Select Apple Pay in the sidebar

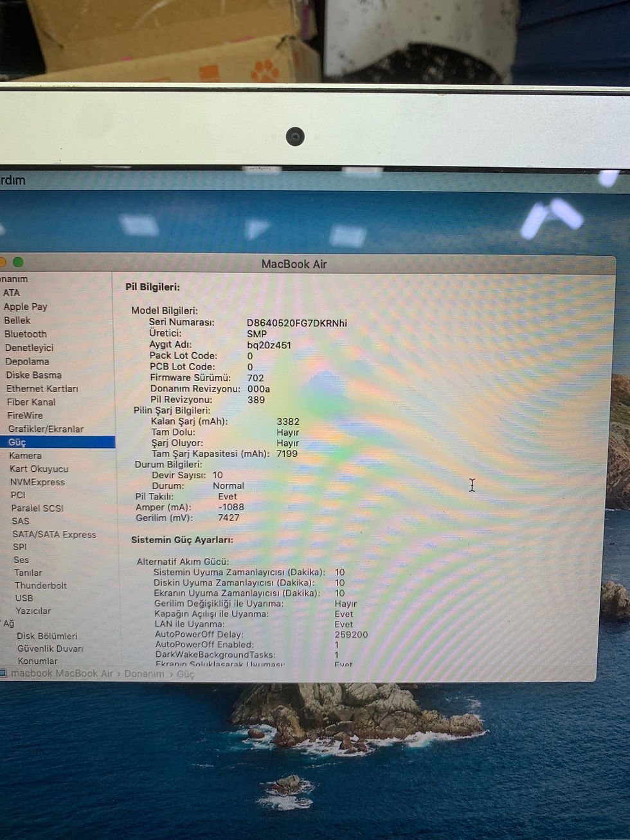pyautogui.click(x=25, y=307)
